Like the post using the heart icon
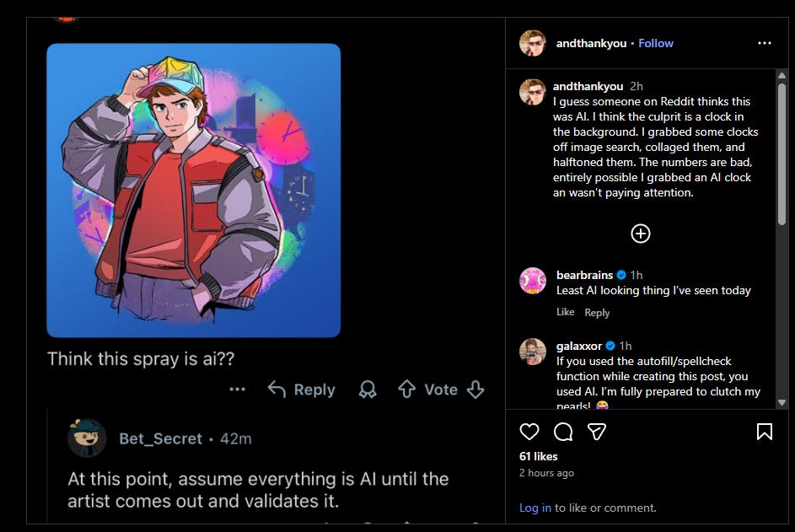The image size is (795, 532). [529, 432]
